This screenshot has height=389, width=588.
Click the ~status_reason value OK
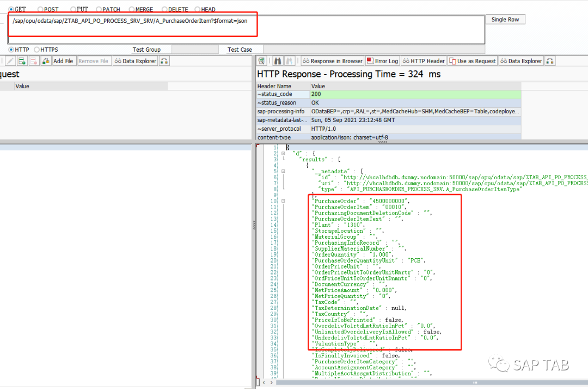point(415,103)
